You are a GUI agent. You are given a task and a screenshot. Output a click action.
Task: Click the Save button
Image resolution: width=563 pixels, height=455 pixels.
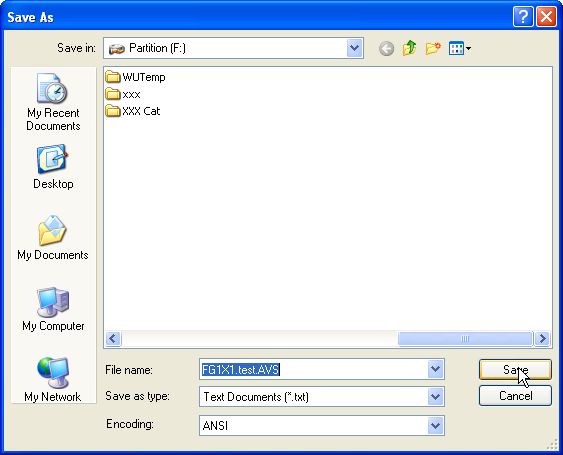coord(515,369)
